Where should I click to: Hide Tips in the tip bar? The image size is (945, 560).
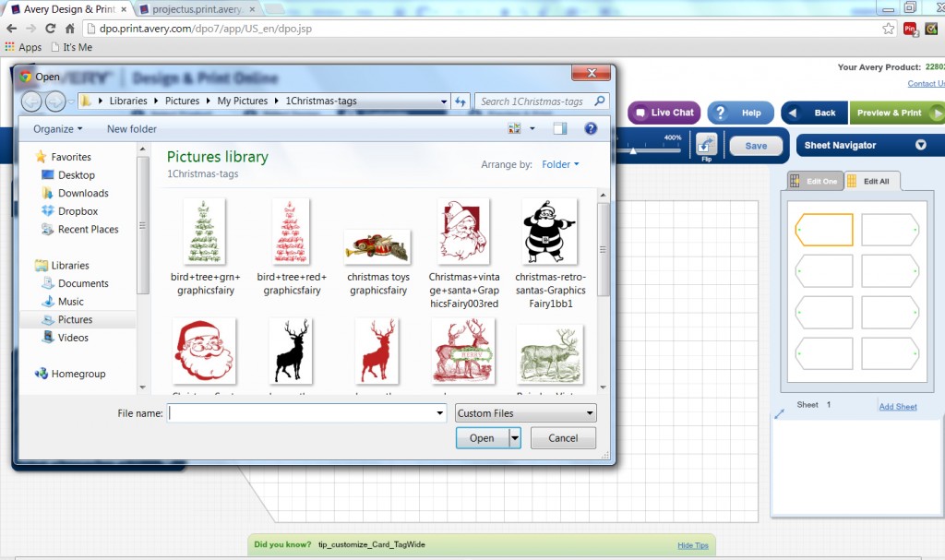[x=692, y=545]
